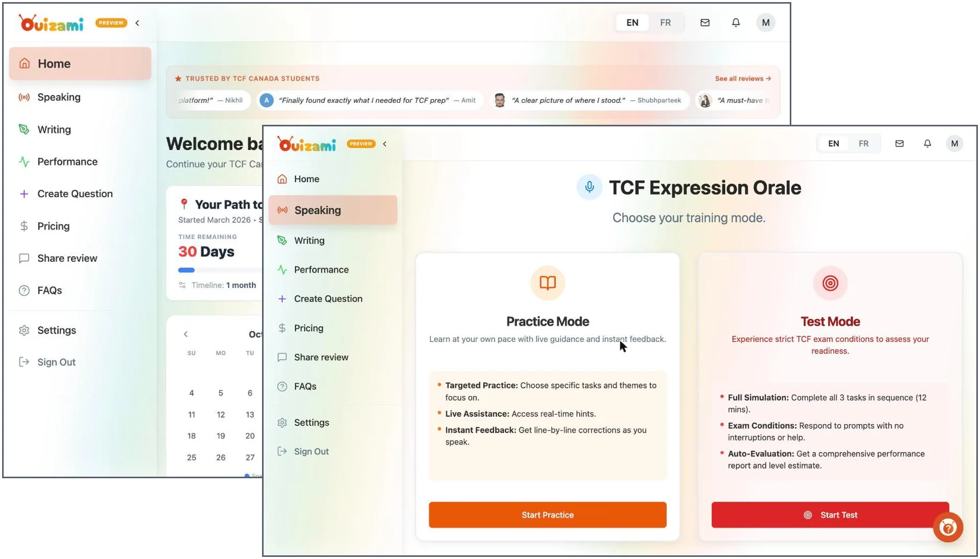Open FAQs in the back window sidebar
The image size is (980, 559).
pyautogui.click(x=80, y=290)
